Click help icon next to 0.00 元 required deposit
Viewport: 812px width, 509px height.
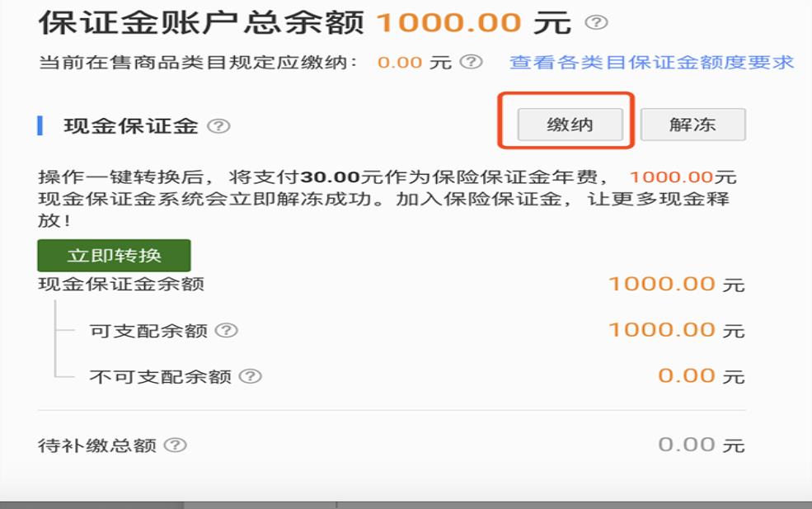tap(472, 62)
